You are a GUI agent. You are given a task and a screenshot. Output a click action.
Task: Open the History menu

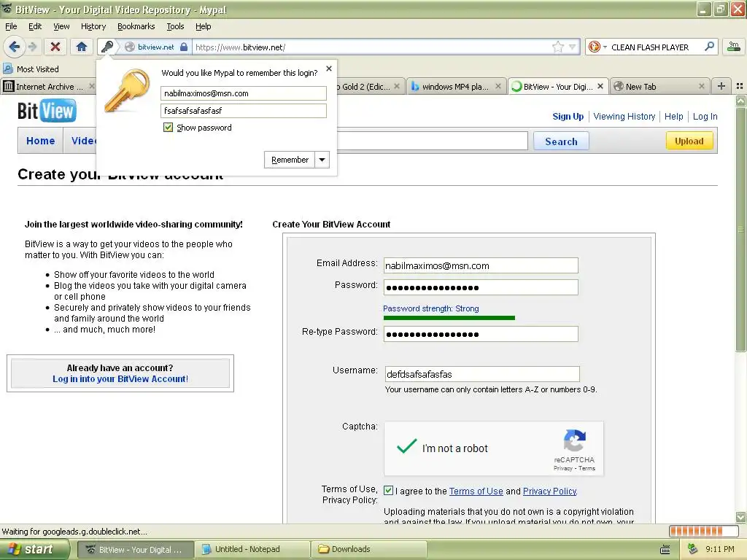click(93, 26)
